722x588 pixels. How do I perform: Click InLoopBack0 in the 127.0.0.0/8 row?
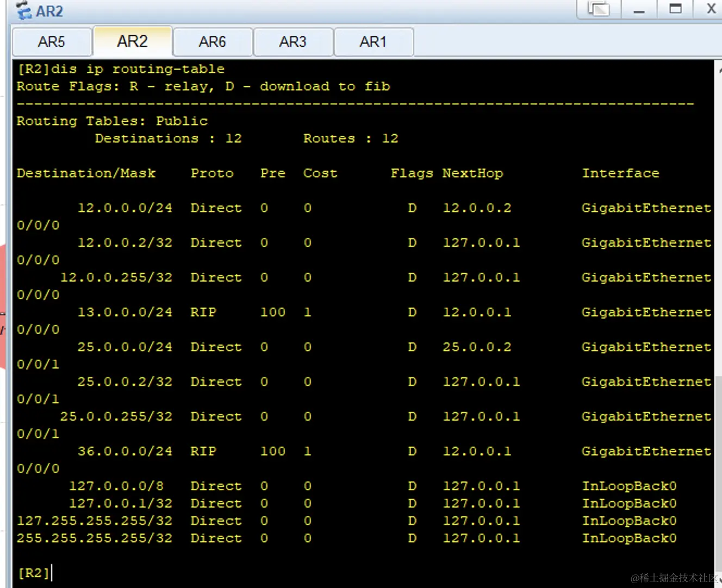click(630, 486)
